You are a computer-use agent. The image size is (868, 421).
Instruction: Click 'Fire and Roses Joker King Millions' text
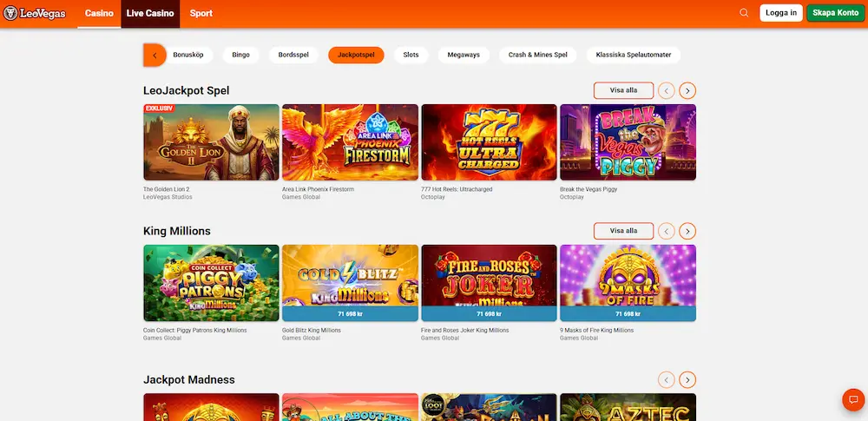(465, 330)
